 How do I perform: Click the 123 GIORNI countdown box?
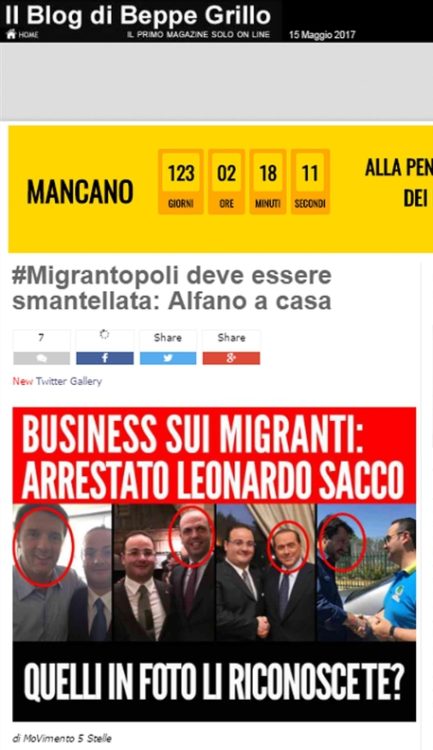coord(181,182)
